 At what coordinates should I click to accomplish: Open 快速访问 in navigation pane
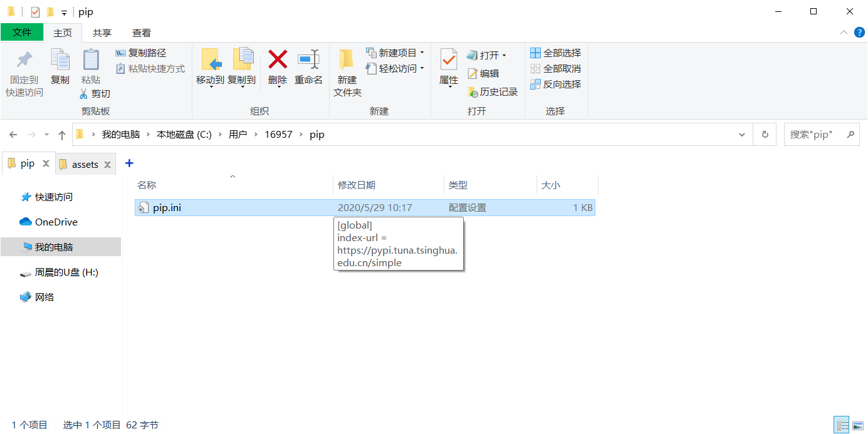coord(54,197)
